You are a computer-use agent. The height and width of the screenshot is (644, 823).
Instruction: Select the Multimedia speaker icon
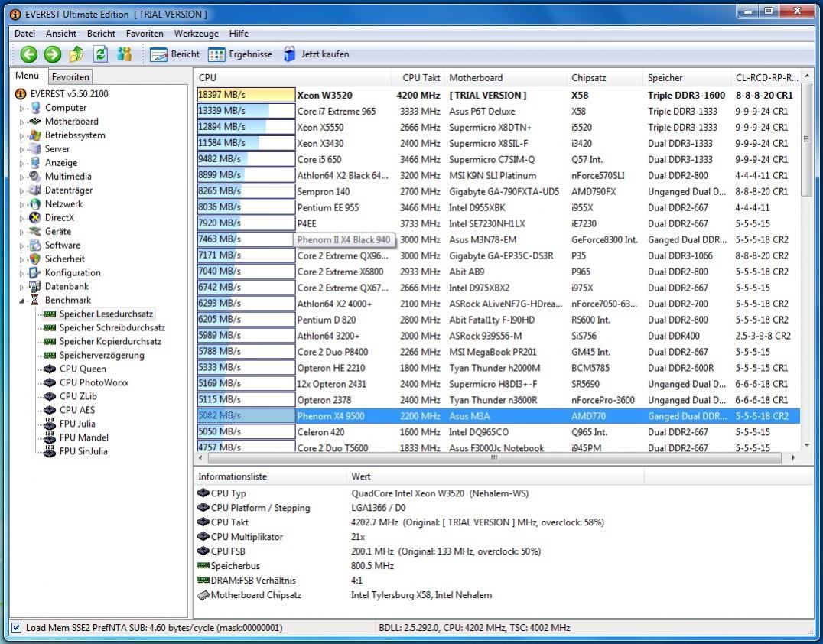[36, 177]
